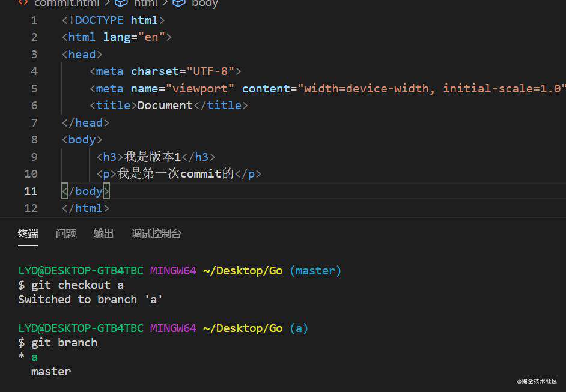Click the (master) branch indicator in first prompt
This screenshot has width=566, height=392.
pyautogui.click(x=315, y=271)
